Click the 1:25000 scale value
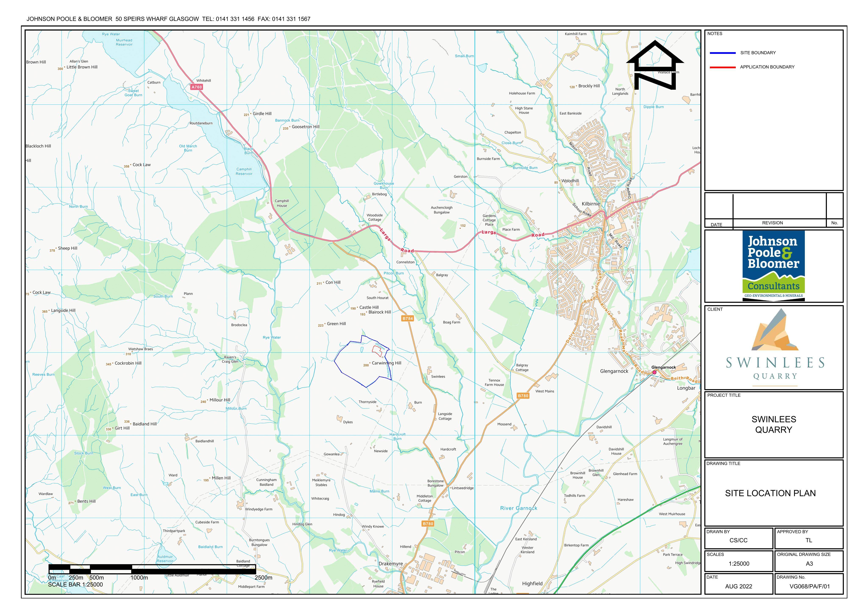The image size is (868, 614). [739, 564]
